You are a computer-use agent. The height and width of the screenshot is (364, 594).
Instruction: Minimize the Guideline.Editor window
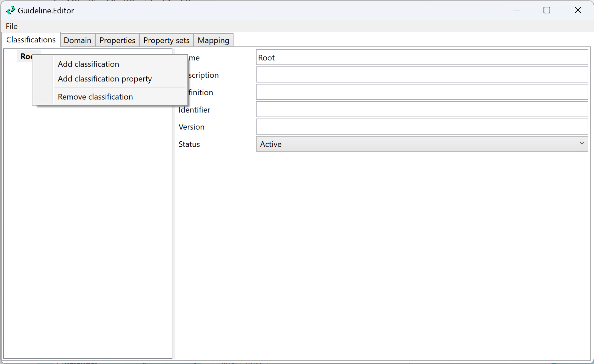[516, 10]
